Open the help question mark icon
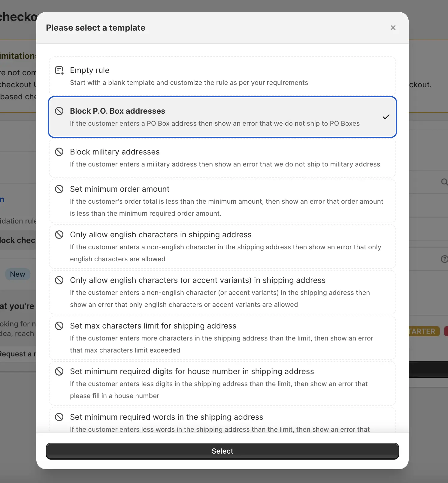 pyautogui.click(x=444, y=259)
